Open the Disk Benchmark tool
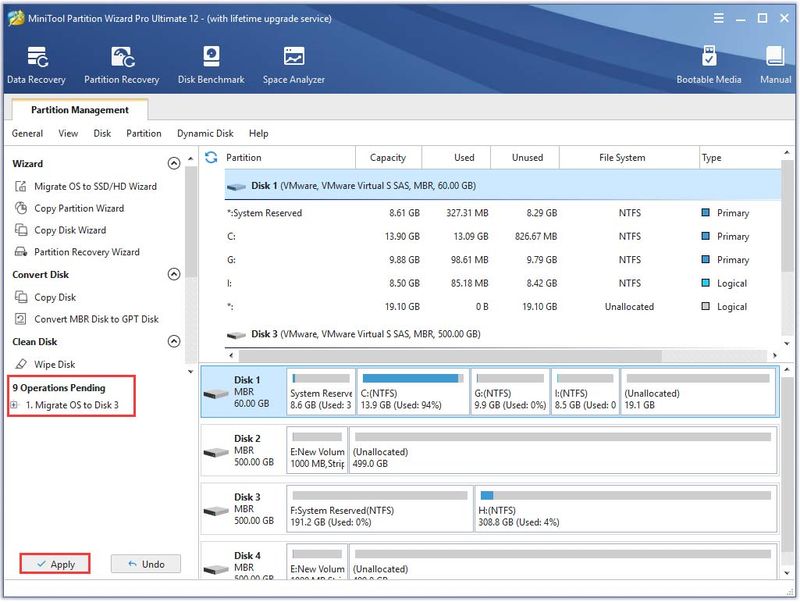Viewport: 800px width, 602px height. click(211, 65)
